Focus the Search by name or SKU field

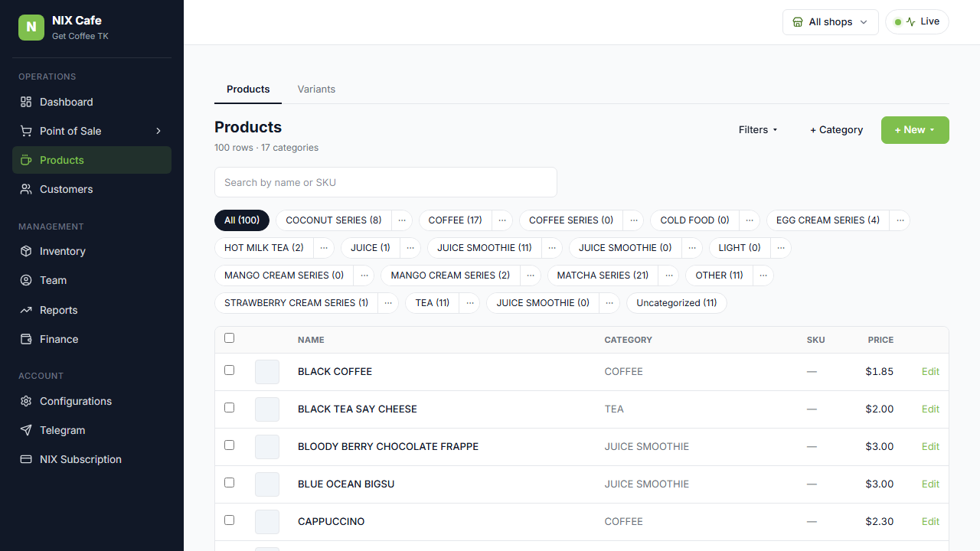(386, 182)
